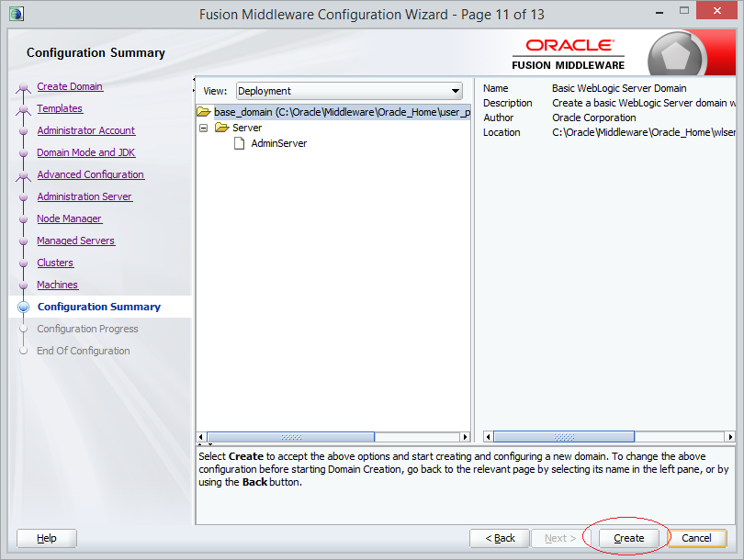Maximize the Configuration Wizard window
Viewport: 744px width, 560px height.
[683, 10]
